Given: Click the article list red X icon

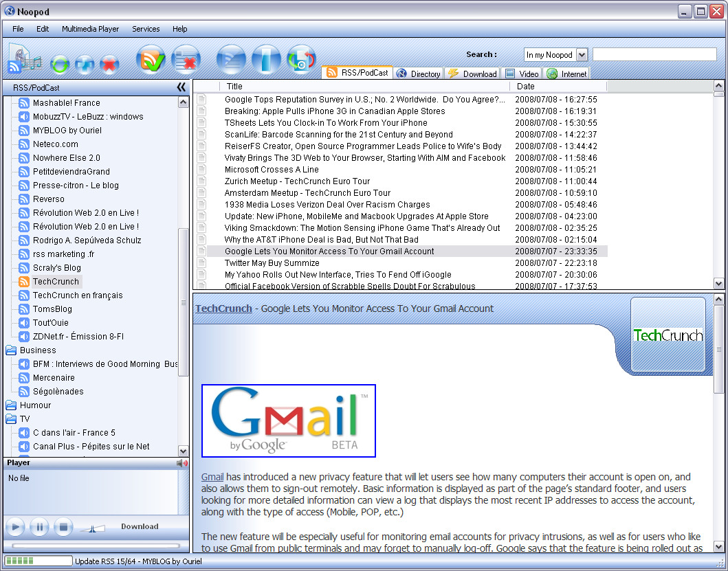Looking at the screenshot, I should [186, 59].
